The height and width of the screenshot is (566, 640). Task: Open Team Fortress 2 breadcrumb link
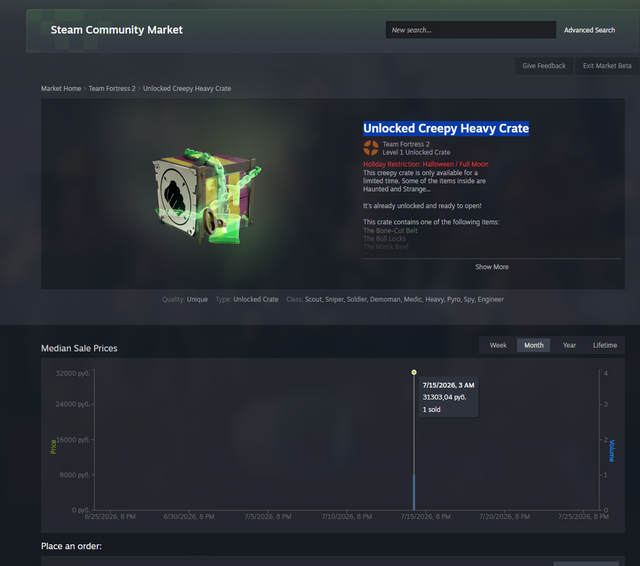point(112,89)
